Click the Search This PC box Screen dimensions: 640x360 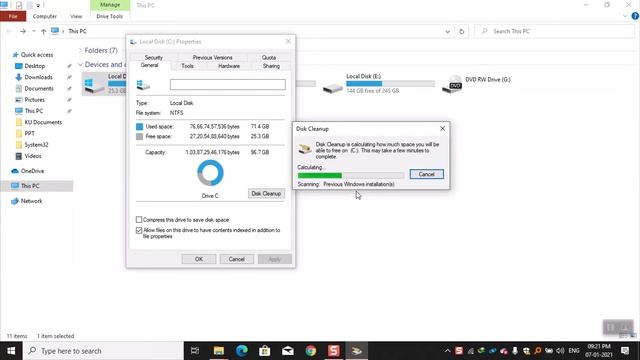(554, 31)
